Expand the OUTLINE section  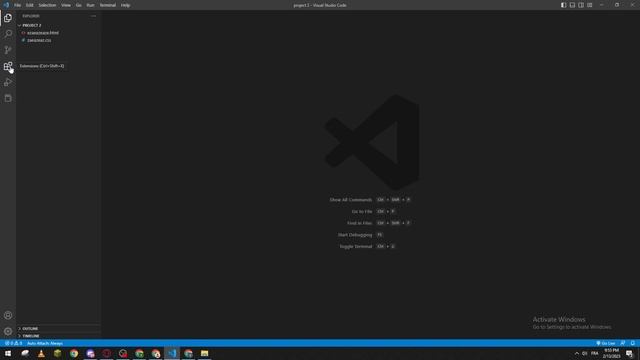tap(58, 328)
